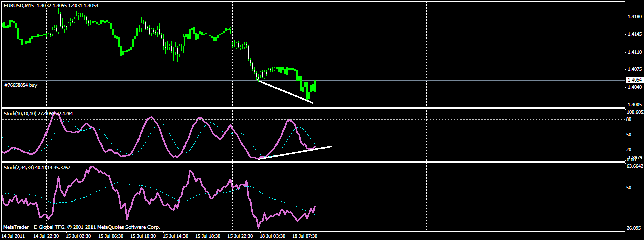Click the #76658854 buy order label
The height and width of the screenshot is (240, 644).
(21, 85)
